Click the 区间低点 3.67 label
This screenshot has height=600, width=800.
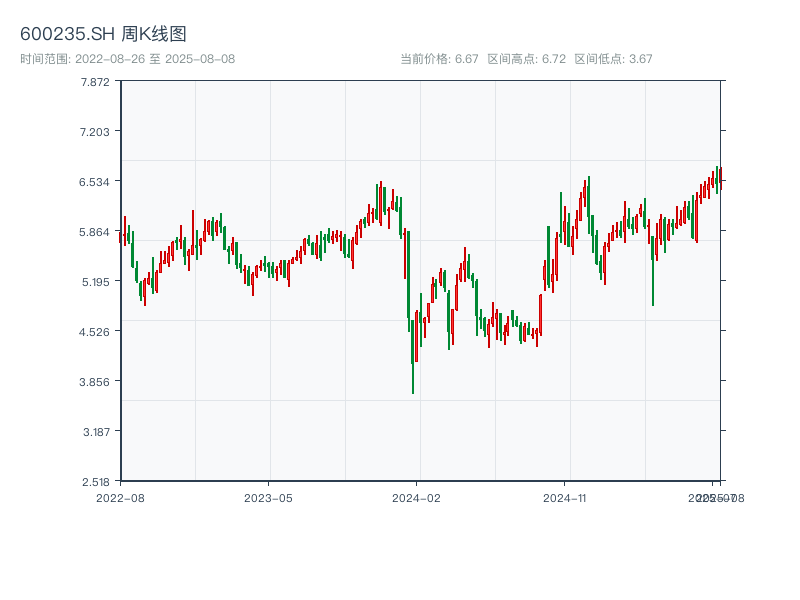click(x=613, y=59)
